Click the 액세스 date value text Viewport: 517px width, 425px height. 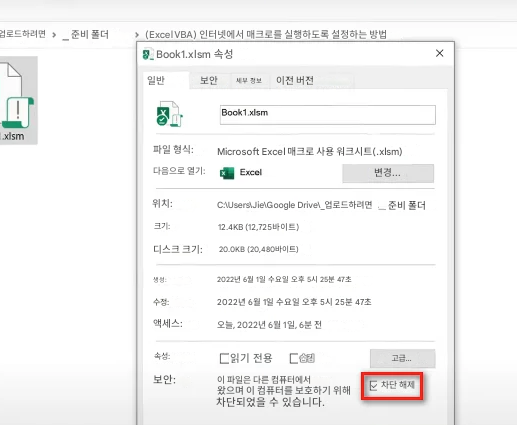[x=269, y=325]
